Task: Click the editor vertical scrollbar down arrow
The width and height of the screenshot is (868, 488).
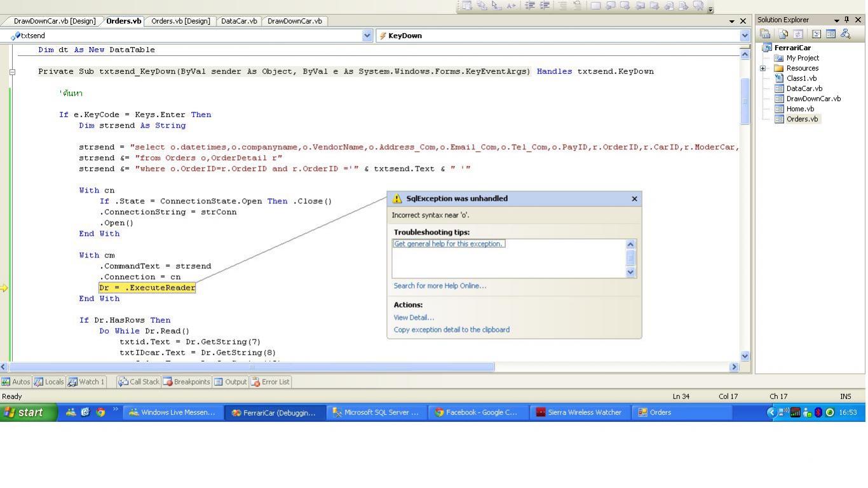Action: [x=745, y=356]
